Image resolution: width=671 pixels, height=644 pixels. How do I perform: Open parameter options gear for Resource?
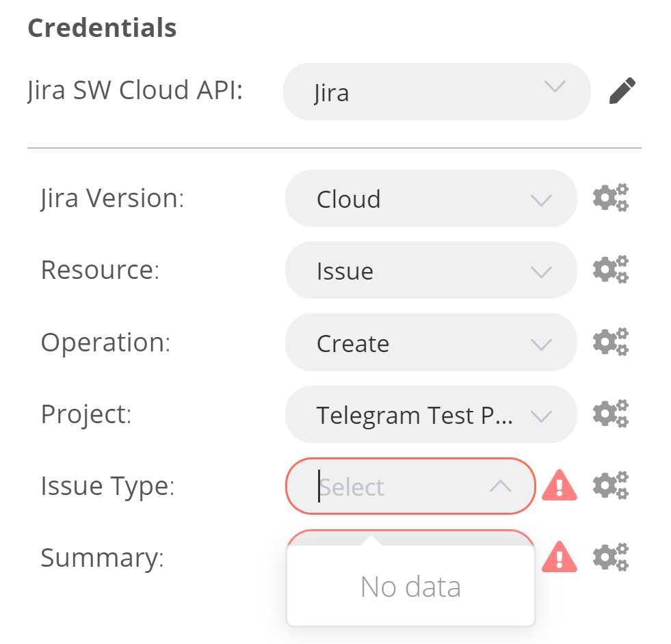point(610,270)
